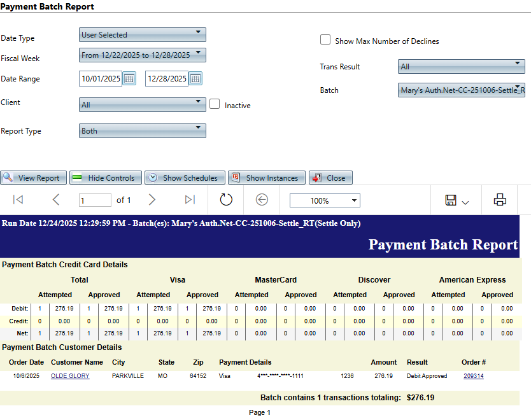Expand the Date Type dropdown
The width and height of the screenshot is (531, 420).
(143, 35)
